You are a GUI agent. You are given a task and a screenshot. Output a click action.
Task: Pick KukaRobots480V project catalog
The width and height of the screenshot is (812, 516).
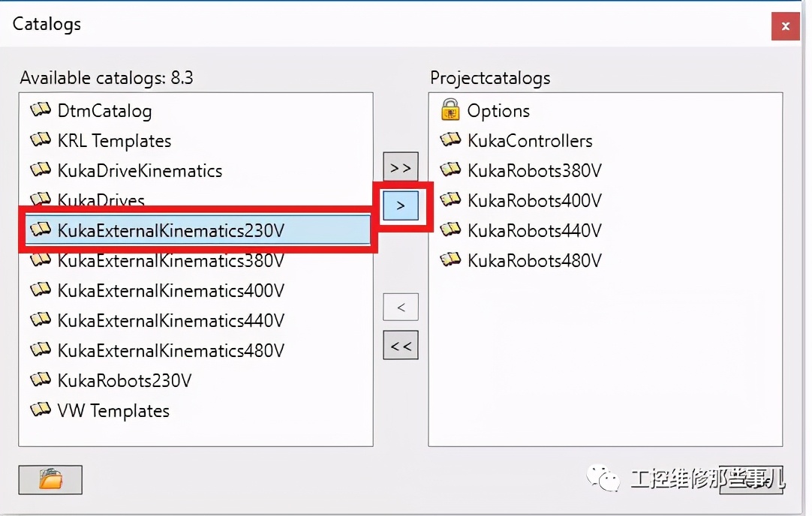coord(534,260)
